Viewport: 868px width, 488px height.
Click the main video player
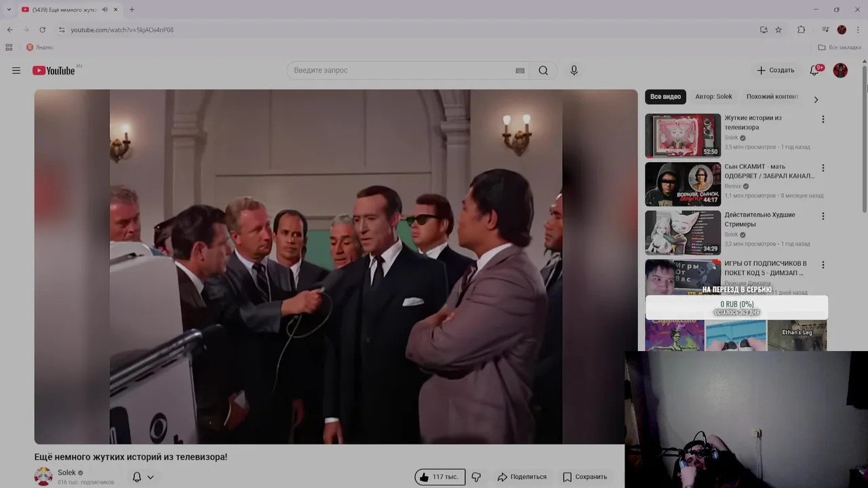[x=336, y=266]
